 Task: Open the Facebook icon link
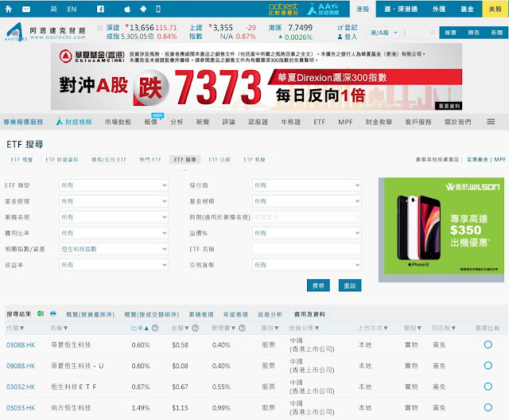[100, 9]
